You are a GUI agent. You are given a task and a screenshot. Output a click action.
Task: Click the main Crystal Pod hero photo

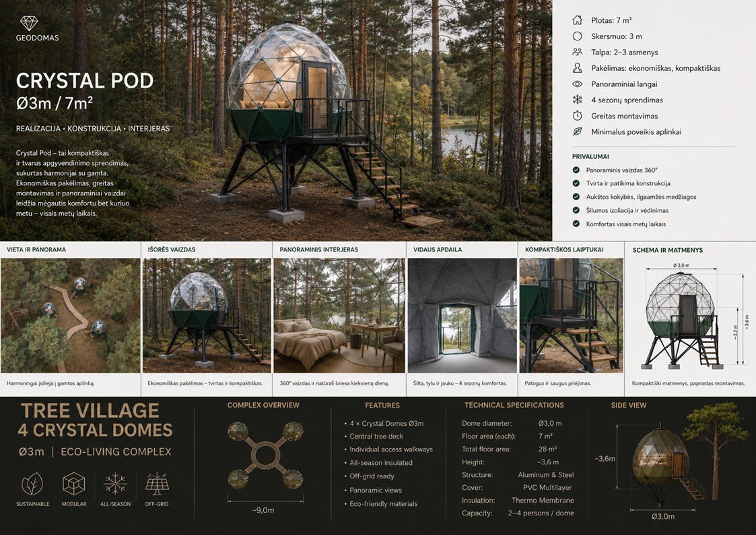[276, 120]
